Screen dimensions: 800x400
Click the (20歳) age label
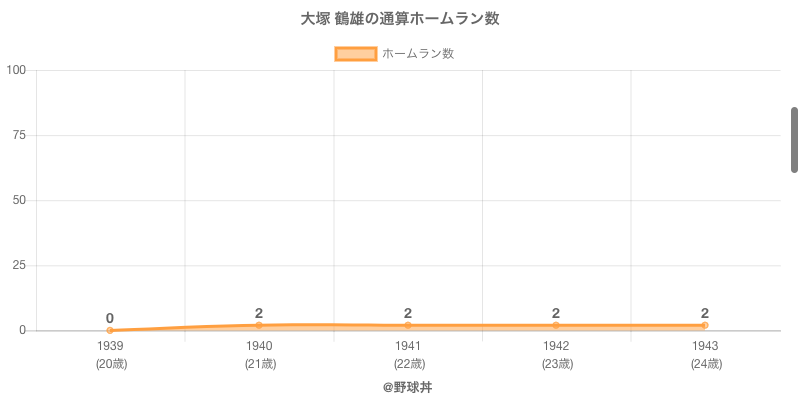pyautogui.click(x=110, y=364)
